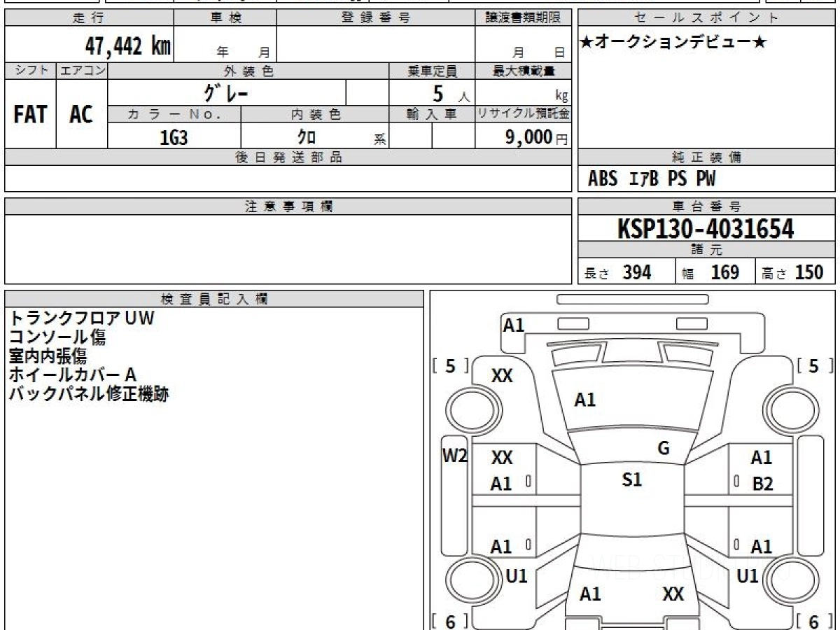This screenshot has height=630, width=840.
Task: Click chassis number KSP130-4031654
Action: [706, 229]
